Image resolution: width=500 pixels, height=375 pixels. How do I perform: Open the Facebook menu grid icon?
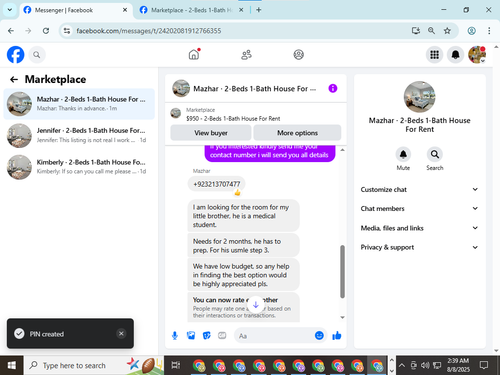434,55
